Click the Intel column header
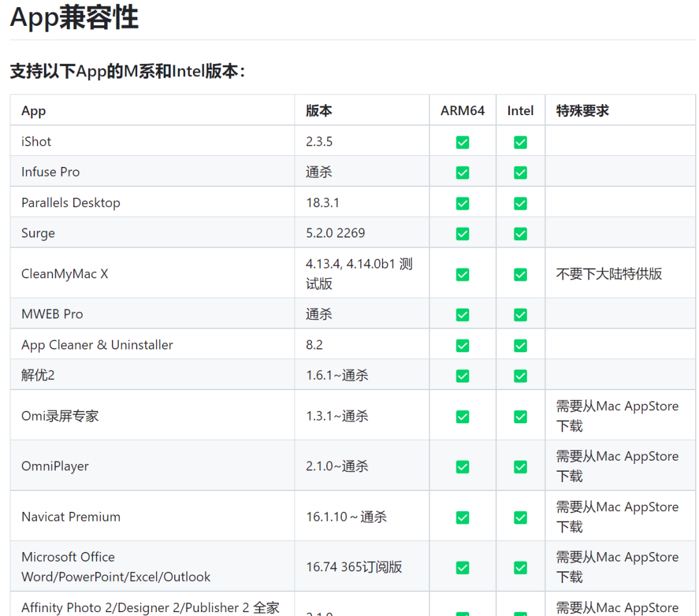 [520, 111]
